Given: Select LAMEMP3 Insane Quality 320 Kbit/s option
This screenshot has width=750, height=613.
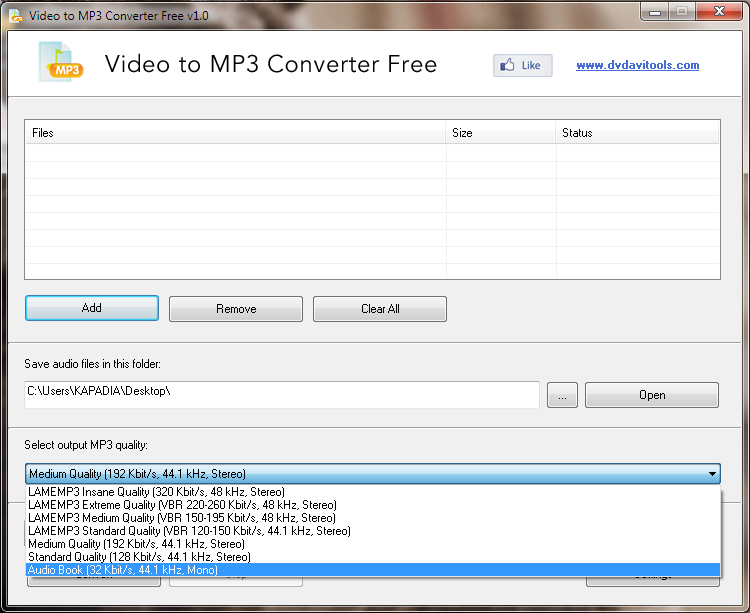Looking at the screenshot, I should pos(373,492).
